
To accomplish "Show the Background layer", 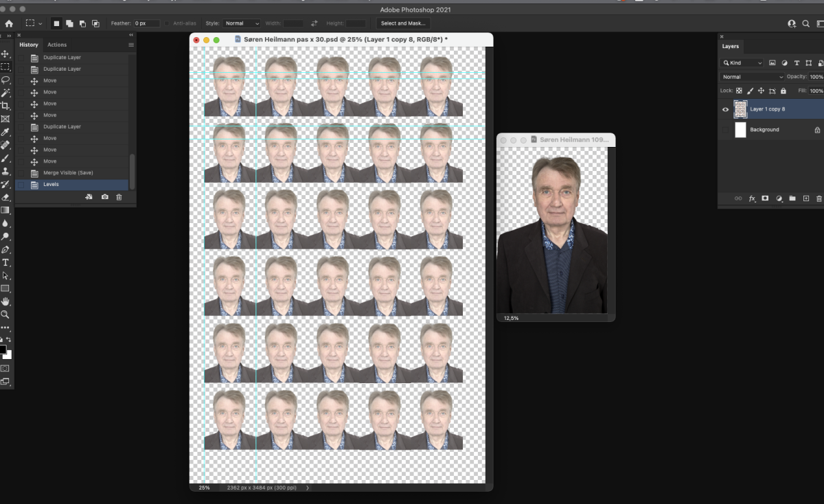I will click(x=725, y=130).
